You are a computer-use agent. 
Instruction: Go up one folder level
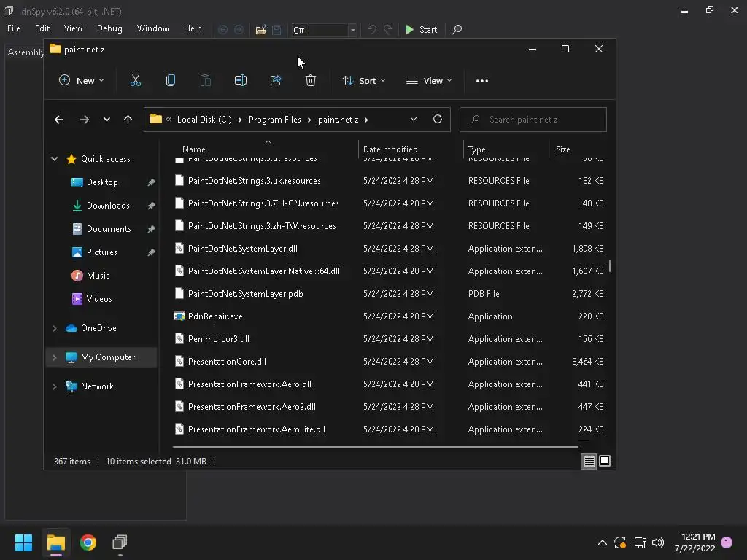[128, 120]
